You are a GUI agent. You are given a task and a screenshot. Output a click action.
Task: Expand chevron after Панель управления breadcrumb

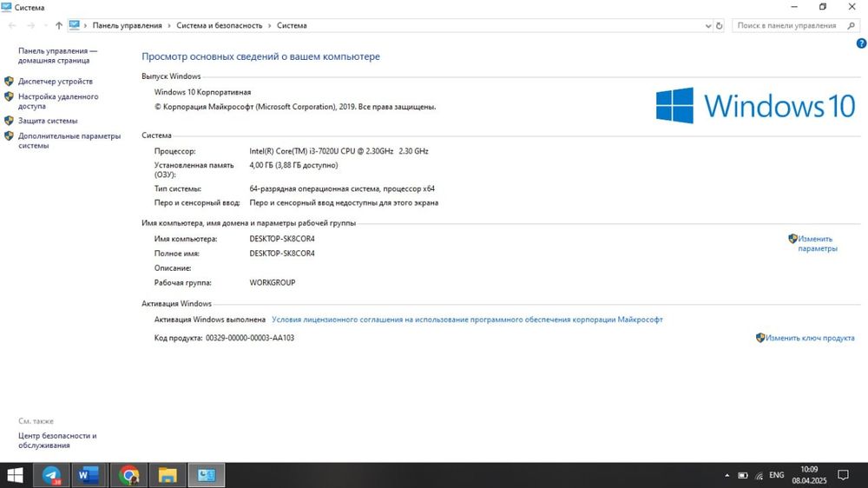pyautogui.click(x=169, y=25)
